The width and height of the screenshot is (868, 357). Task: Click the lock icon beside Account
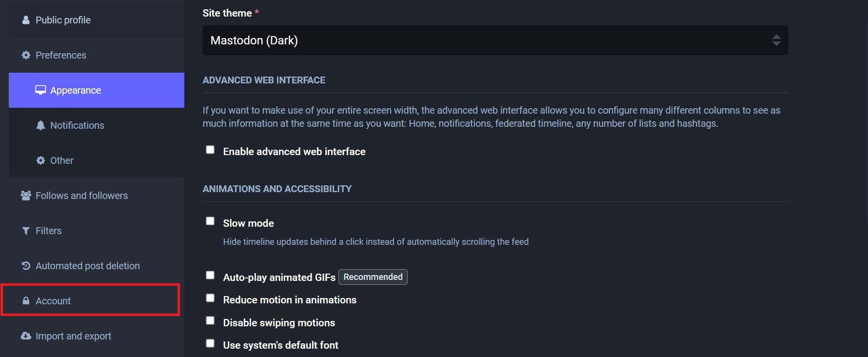tap(26, 300)
